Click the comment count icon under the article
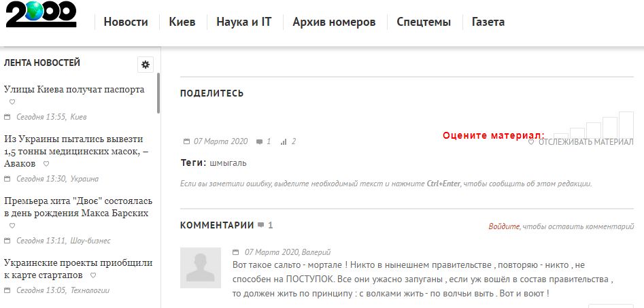 [259, 141]
